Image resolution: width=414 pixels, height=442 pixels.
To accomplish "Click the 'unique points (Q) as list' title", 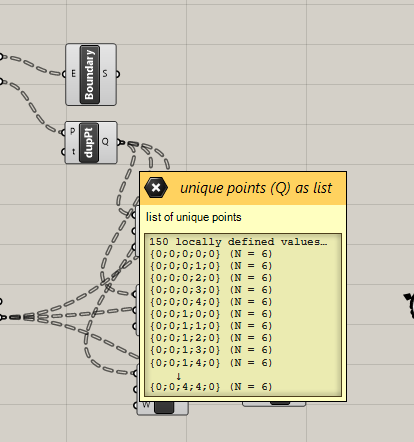I will [256, 188].
